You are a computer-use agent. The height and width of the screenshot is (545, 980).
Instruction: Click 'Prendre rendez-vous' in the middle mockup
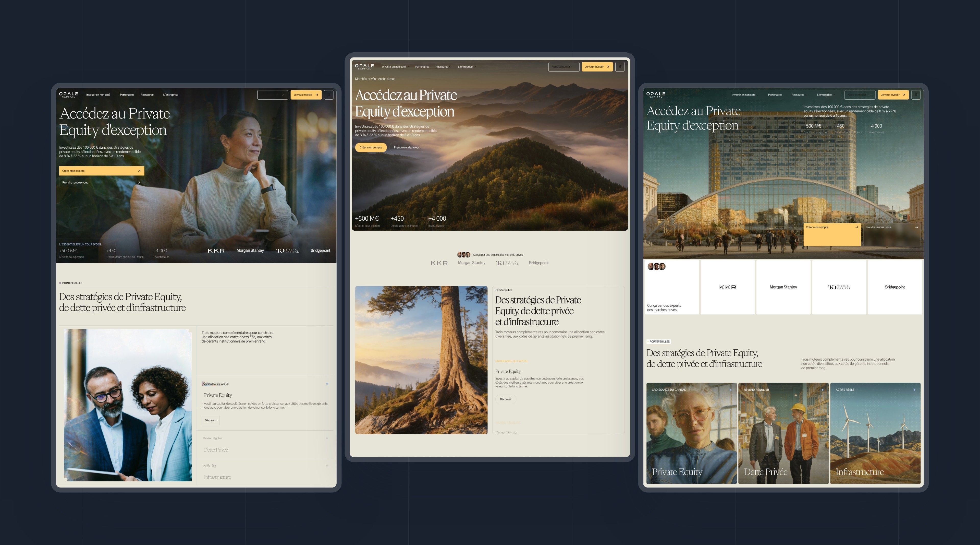[407, 148]
